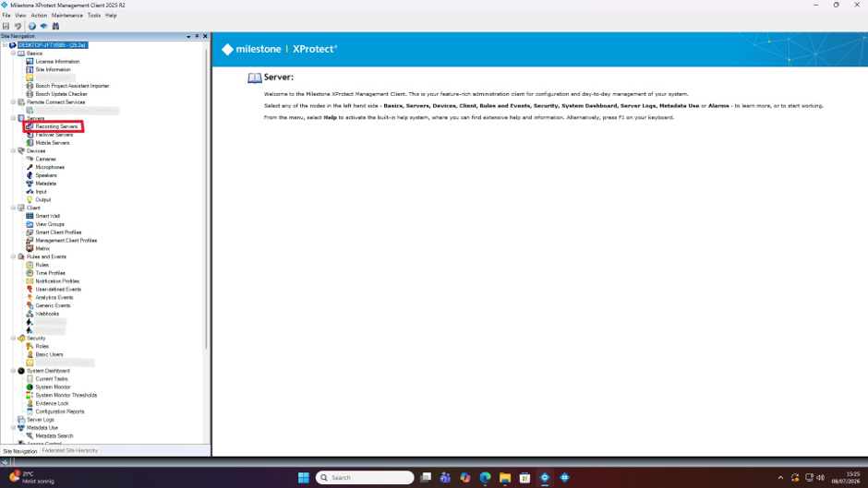Click the System Monitor pie icon
This screenshot has height=488, width=868.
30,387
